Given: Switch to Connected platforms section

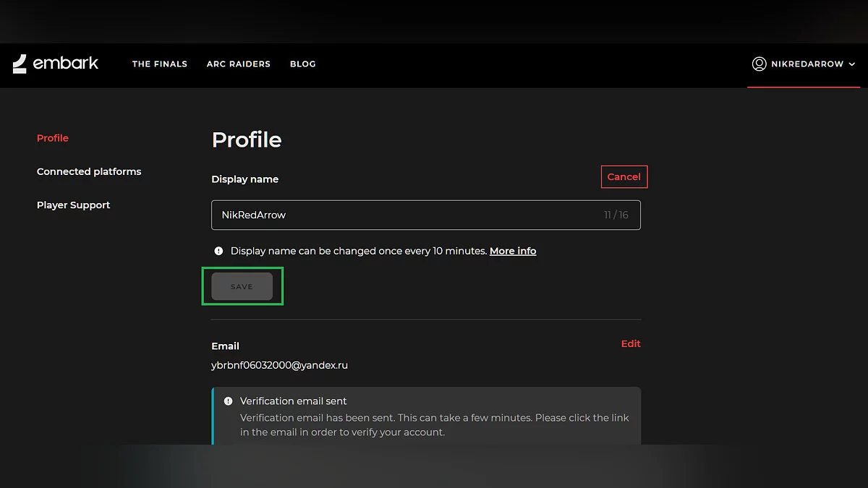Looking at the screenshot, I should (89, 171).
